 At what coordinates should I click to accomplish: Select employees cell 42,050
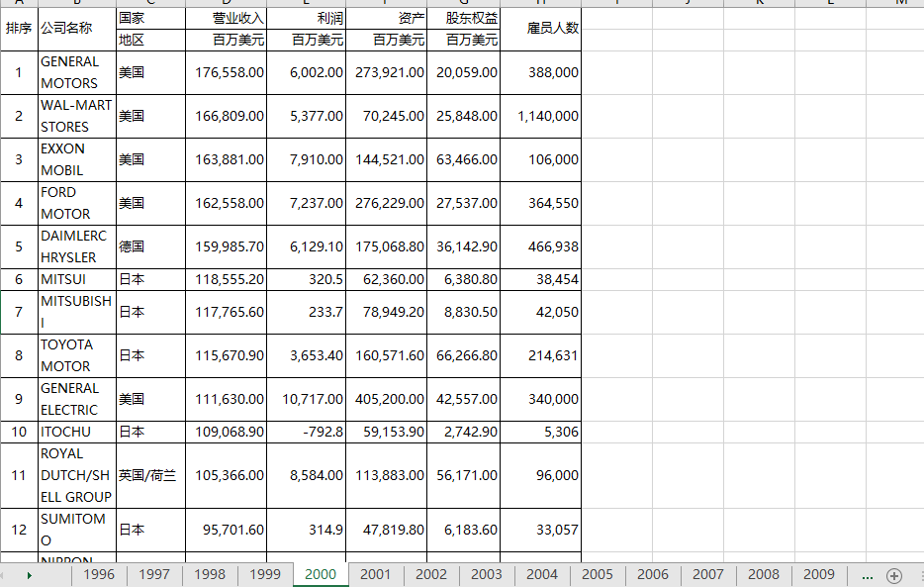pos(541,313)
